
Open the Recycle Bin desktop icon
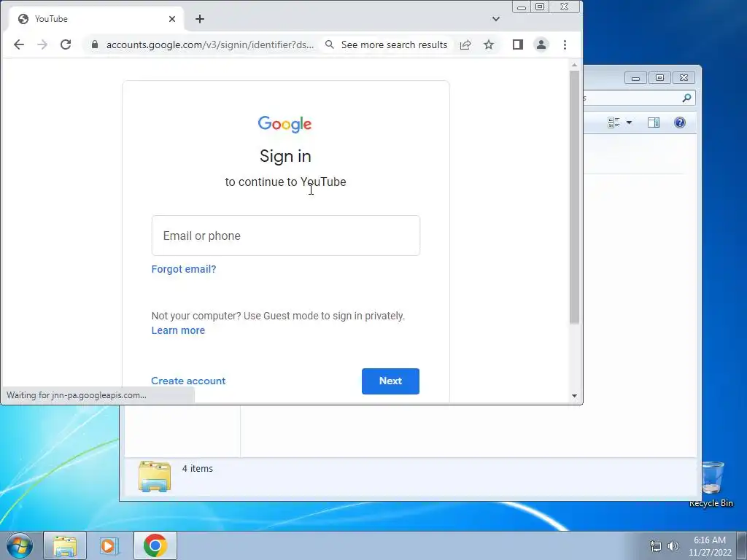pos(711,484)
